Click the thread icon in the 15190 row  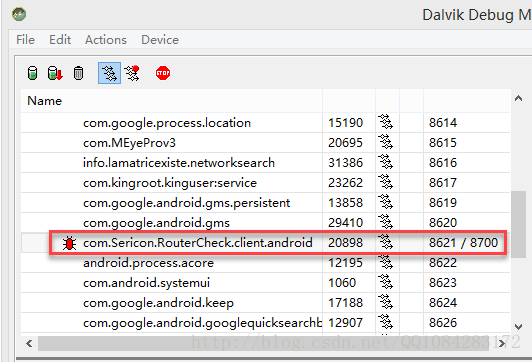(386, 122)
